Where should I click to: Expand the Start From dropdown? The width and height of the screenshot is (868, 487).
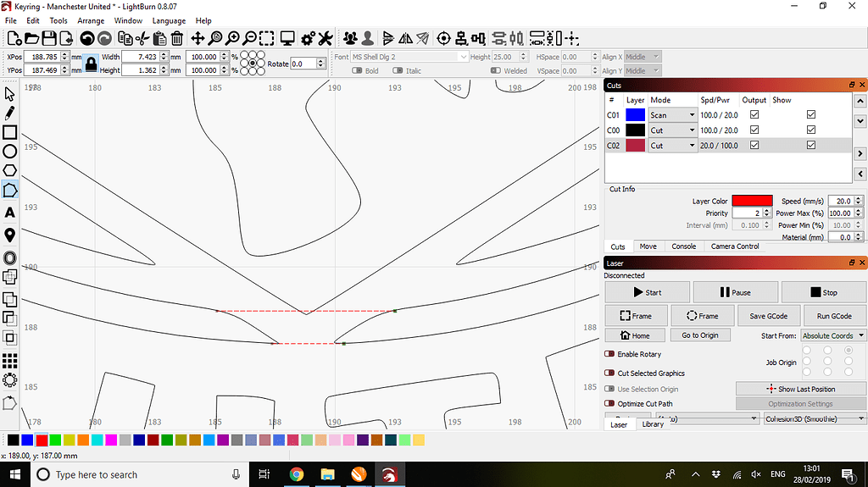(x=832, y=335)
